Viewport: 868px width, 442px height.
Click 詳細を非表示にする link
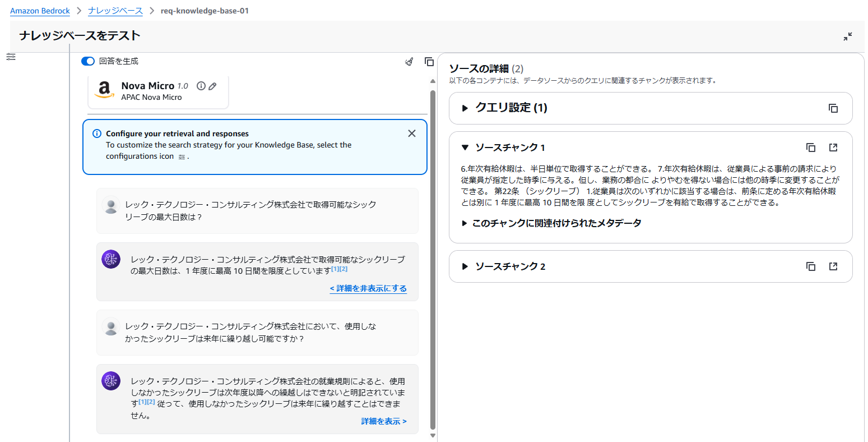click(368, 288)
